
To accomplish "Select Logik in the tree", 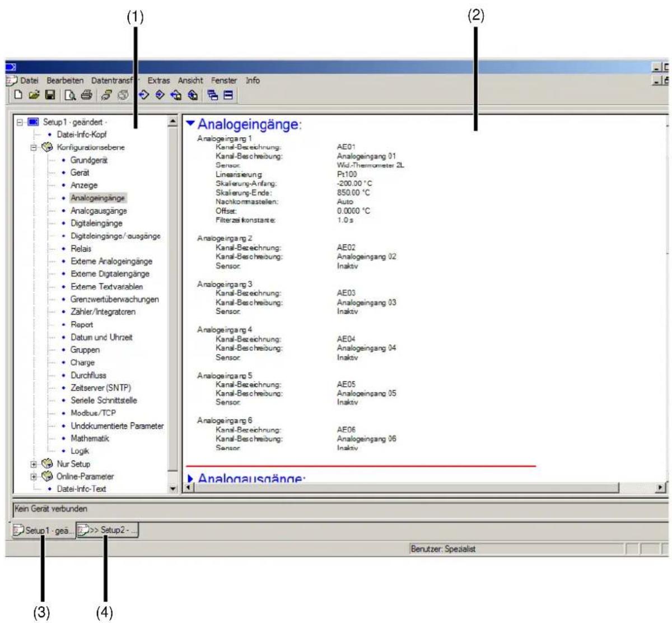I will (80, 451).
